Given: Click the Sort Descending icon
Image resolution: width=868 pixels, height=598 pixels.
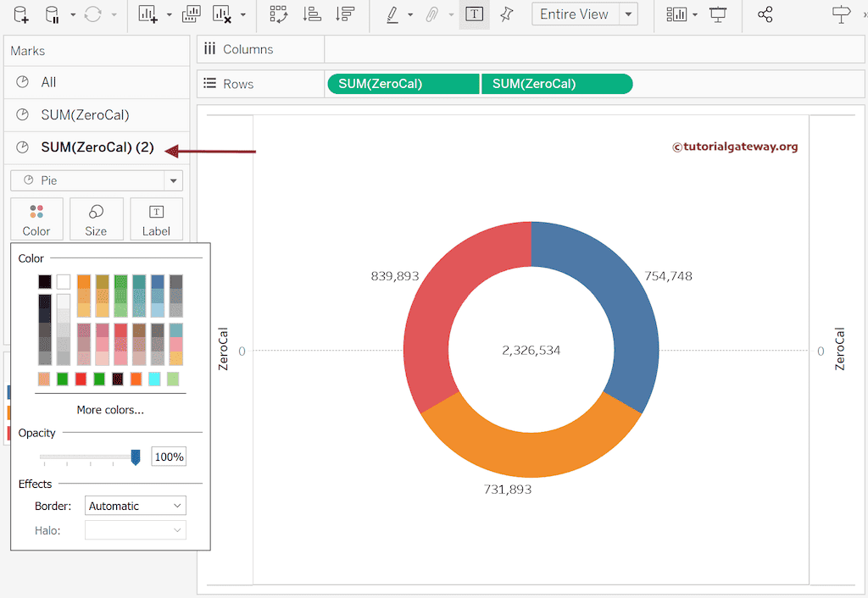Looking at the screenshot, I should [x=344, y=14].
